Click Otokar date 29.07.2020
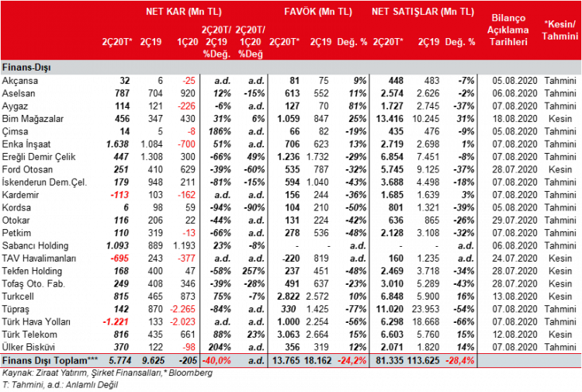 pyautogui.click(x=514, y=220)
